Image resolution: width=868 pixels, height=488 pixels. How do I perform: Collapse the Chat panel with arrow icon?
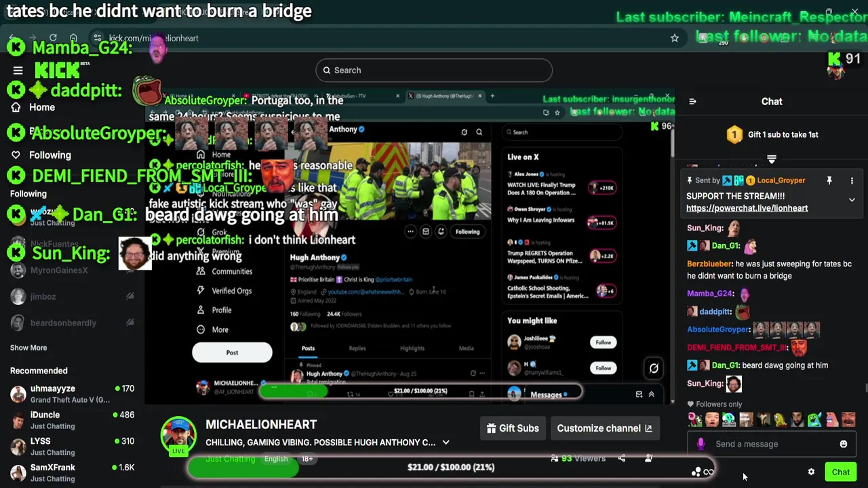692,102
